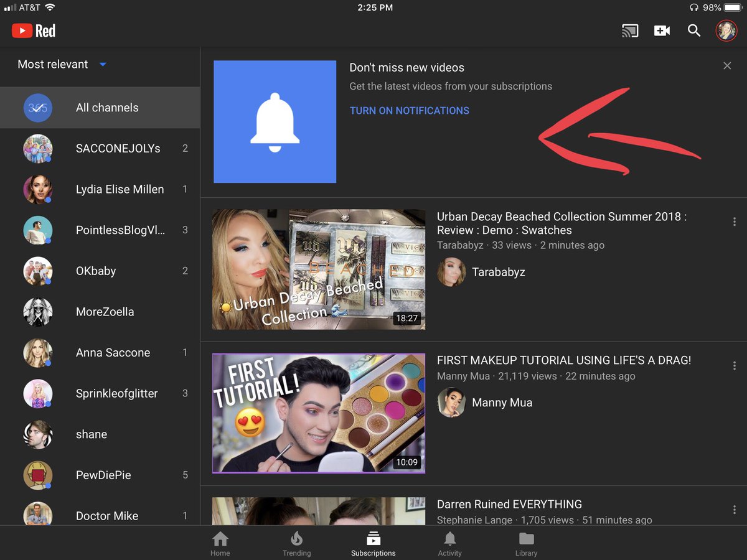The width and height of the screenshot is (747, 560).
Task: Tap the All channels 365 icon
Action: click(37, 108)
